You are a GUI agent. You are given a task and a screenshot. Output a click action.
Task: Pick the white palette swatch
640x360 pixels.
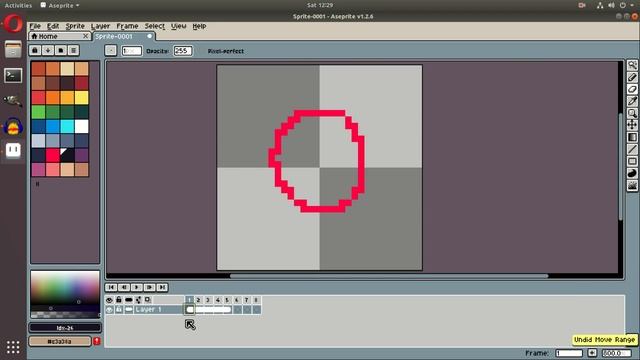(x=82, y=127)
